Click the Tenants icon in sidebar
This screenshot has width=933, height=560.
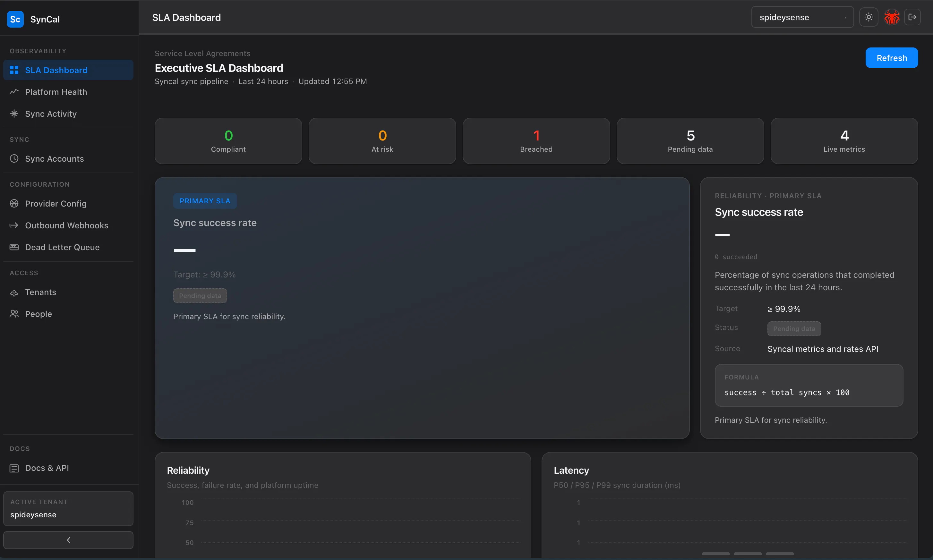(x=14, y=293)
